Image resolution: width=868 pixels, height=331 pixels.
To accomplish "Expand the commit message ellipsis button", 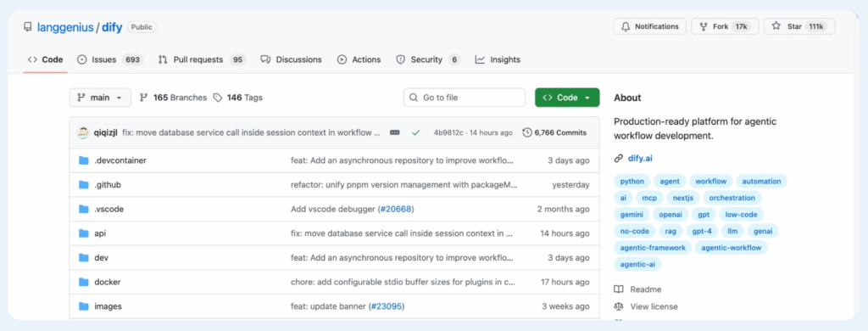I will pos(395,132).
